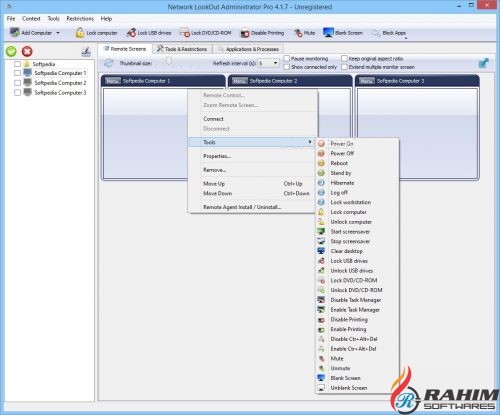Click the Mute toolbar button

tap(304, 33)
